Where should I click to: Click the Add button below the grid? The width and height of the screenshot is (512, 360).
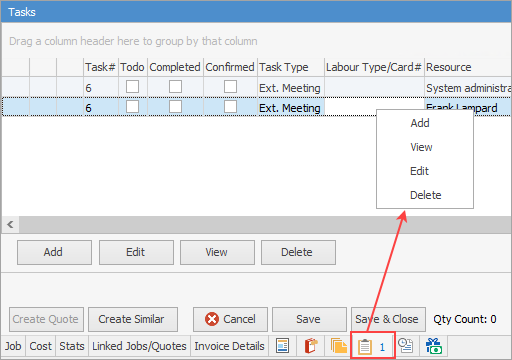54,252
